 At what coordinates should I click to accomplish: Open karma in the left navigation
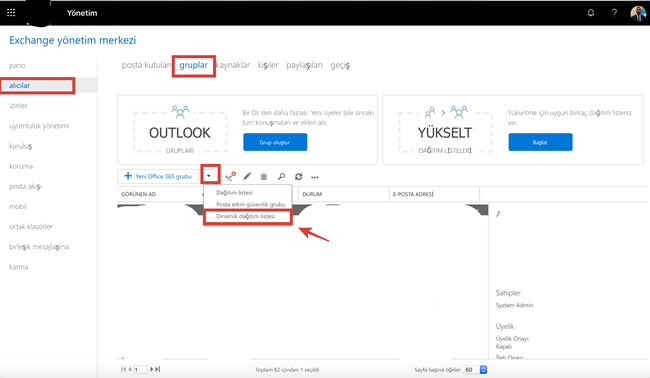19,267
